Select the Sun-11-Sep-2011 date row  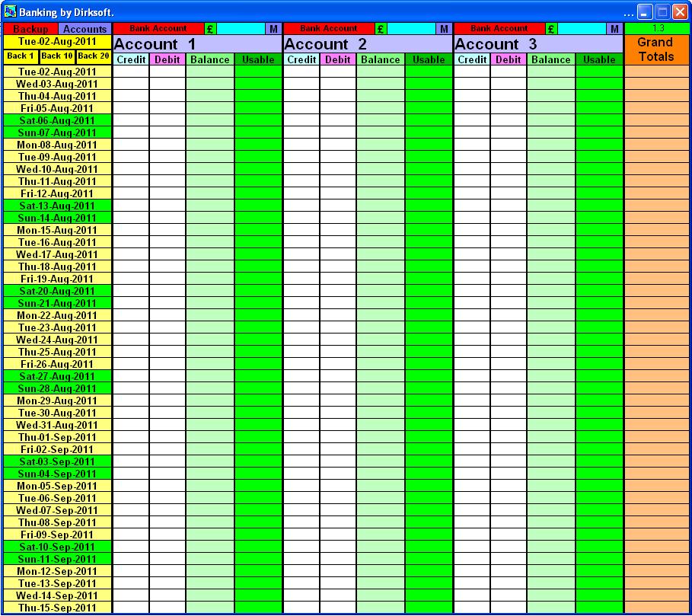(57, 559)
